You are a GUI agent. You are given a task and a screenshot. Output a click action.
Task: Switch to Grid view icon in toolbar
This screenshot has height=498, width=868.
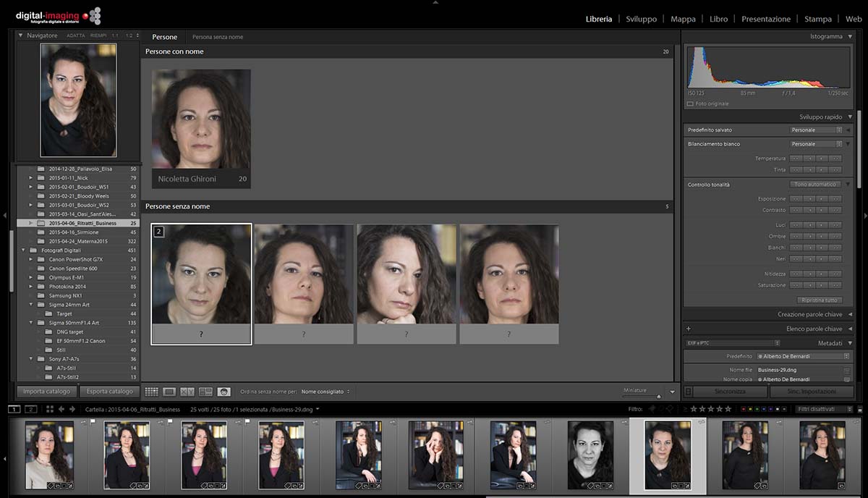point(152,392)
